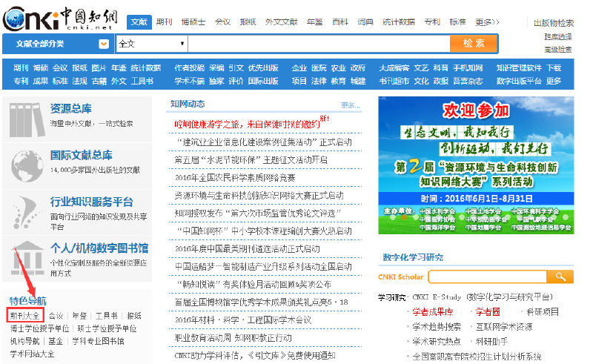This screenshot has height=364, width=593.
Task: Open 学科专业图书馆 link
Action: pos(98,341)
